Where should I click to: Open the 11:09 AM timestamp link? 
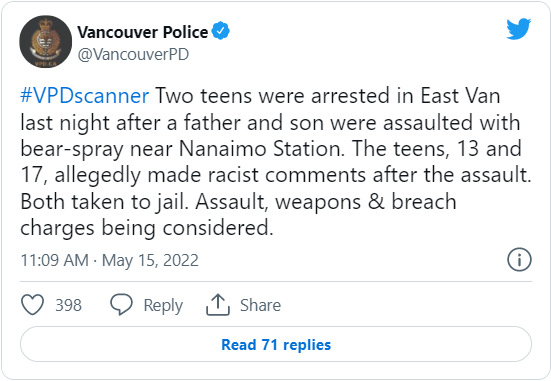(54, 260)
